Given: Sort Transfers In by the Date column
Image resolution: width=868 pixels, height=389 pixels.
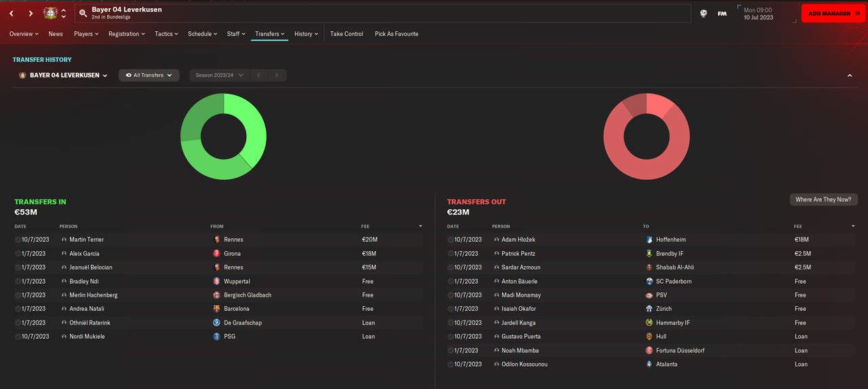Looking at the screenshot, I should pos(20,226).
